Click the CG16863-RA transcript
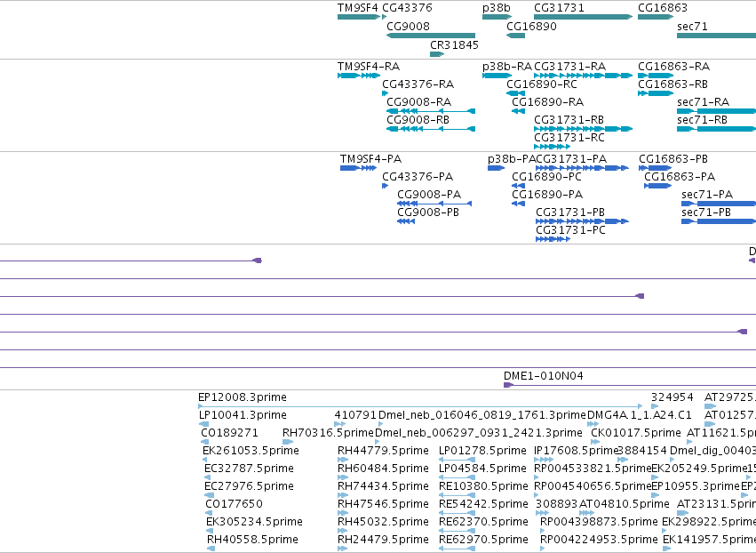The width and height of the screenshot is (756, 553). pos(656,76)
